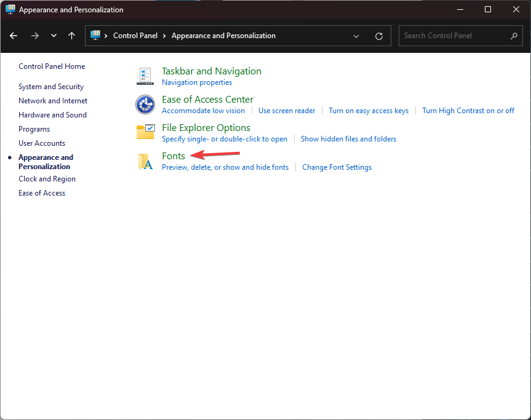Refresh the Control Panel view
Viewport: 531px width, 420px height.
point(379,36)
